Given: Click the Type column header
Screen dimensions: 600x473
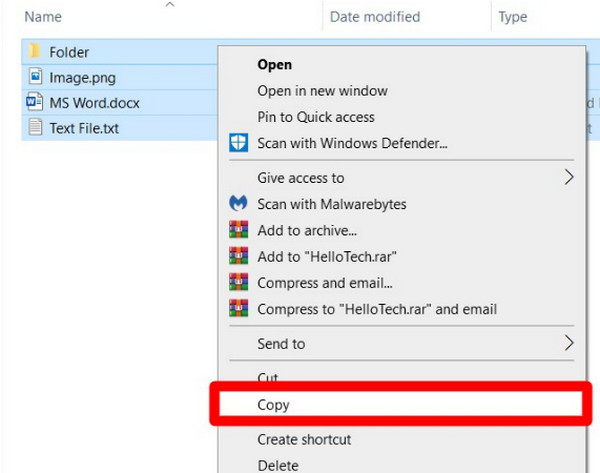Looking at the screenshot, I should point(513,17).
